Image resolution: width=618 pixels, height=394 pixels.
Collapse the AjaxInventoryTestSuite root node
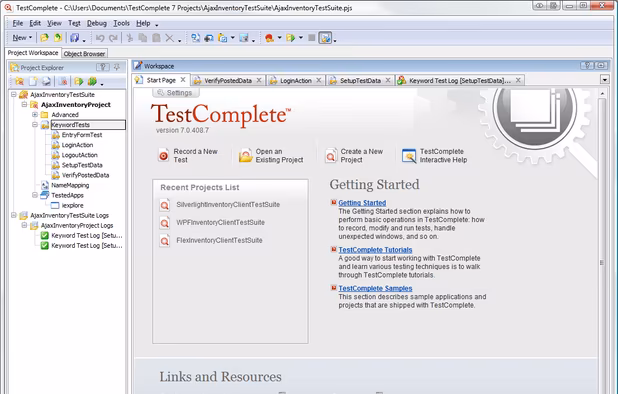[x=14, y=95]
